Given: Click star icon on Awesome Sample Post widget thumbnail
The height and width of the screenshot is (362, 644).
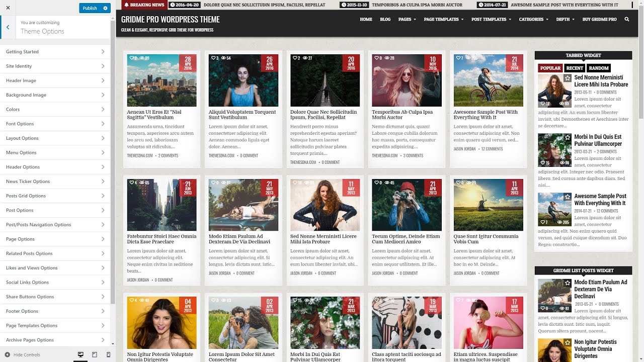Looking at the screenshot, I should point(567,197).
